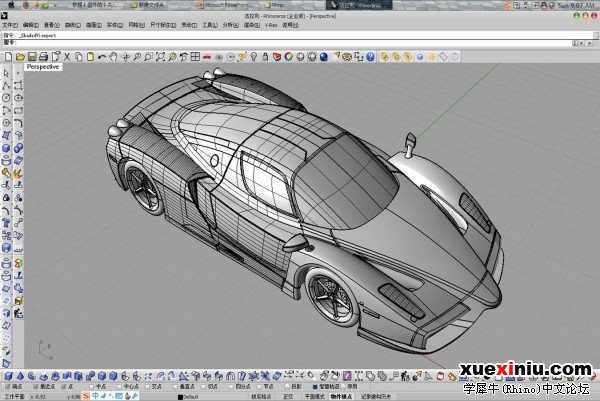This screenshot has width=600, height=401.
Task: Click the orange Explode icon in left toolbar
Action: tap(18, 173)
